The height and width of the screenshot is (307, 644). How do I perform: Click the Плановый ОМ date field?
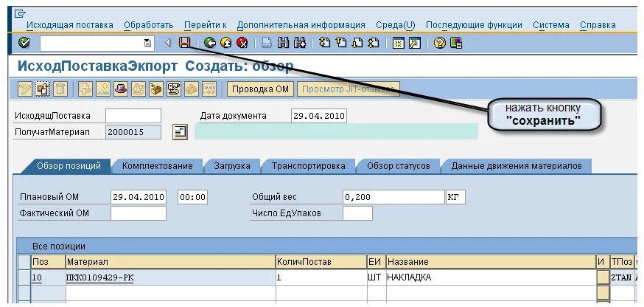(139, 197)
